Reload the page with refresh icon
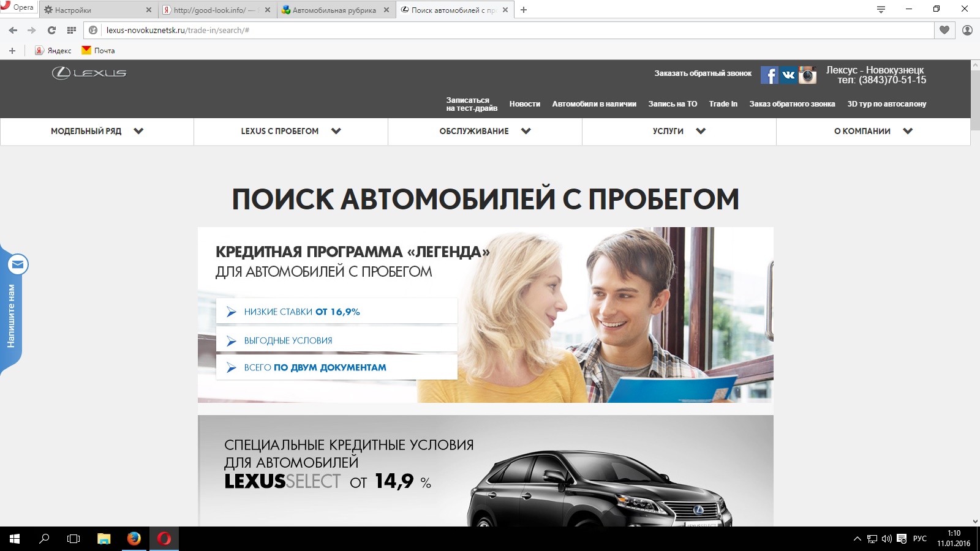980x551 pixels. pos(51,30)
